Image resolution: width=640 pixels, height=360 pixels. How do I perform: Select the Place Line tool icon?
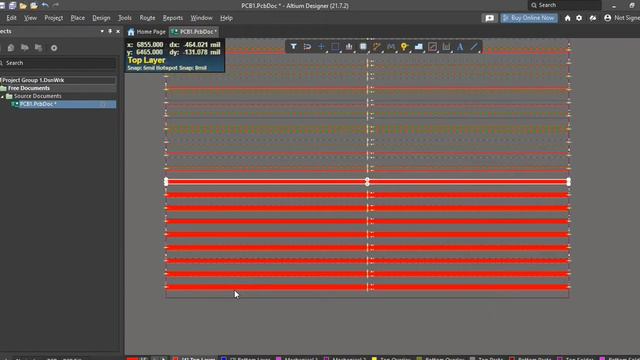click(474, 47)
